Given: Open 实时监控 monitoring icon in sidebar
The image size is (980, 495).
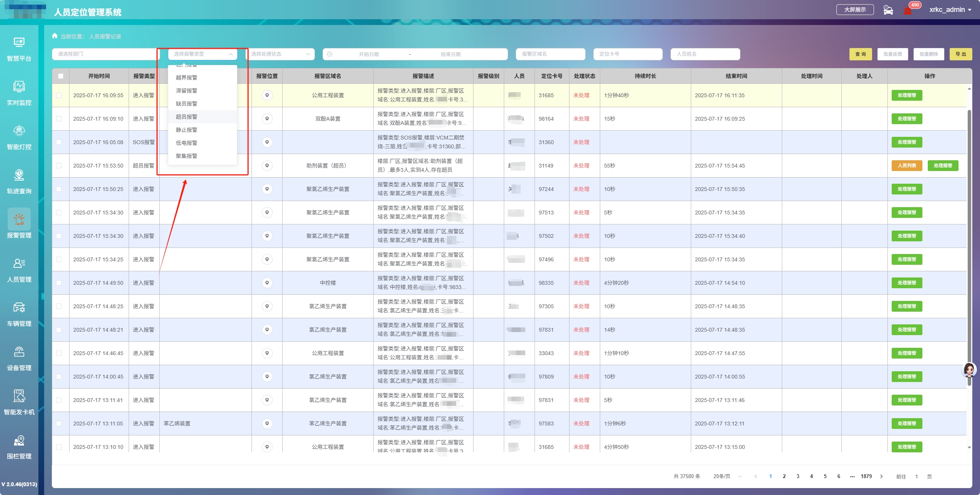Looking at the screenshot, I should 19,86.
